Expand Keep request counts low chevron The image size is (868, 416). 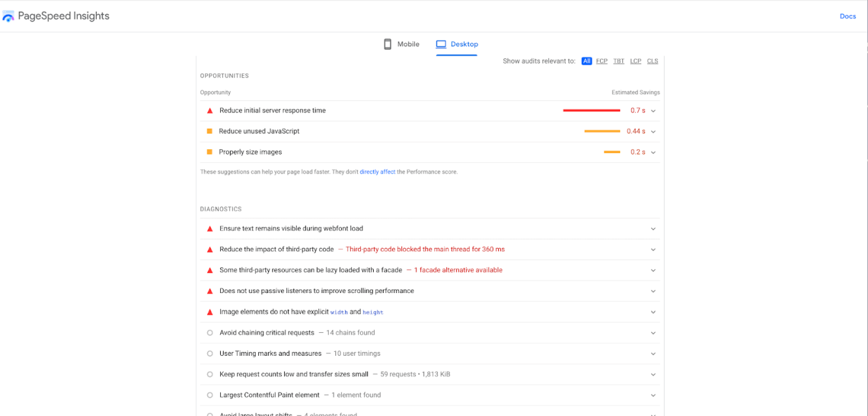point(653,375)
